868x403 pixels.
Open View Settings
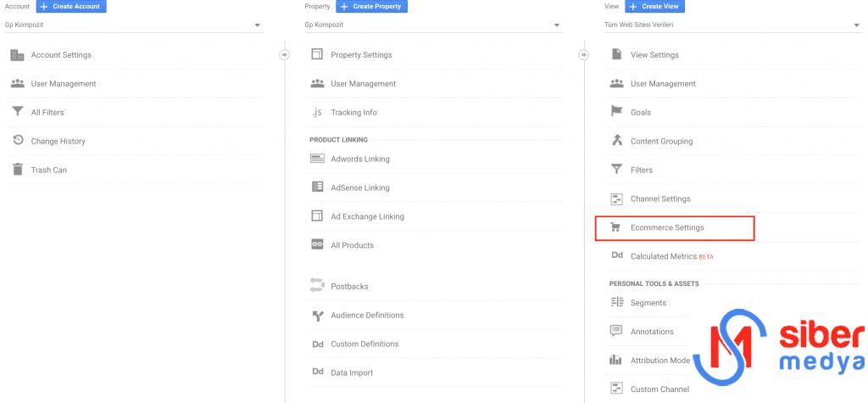654,55
